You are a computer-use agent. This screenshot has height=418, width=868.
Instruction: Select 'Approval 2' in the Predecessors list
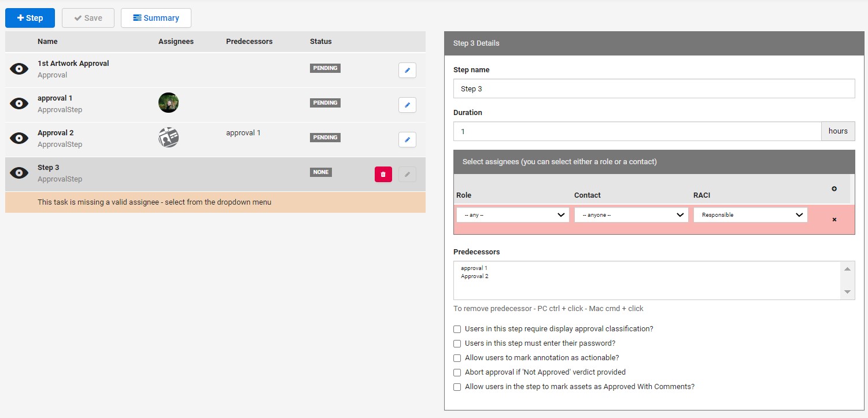475,276
